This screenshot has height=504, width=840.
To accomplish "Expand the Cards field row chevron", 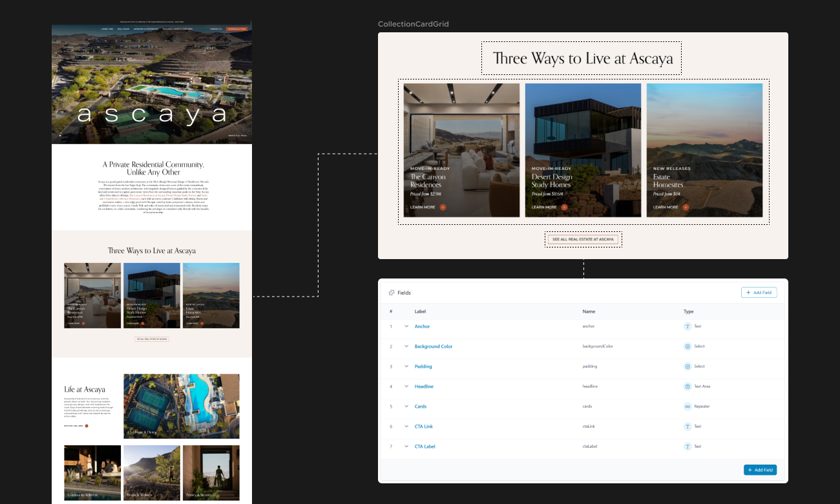I will coord(406,406).
